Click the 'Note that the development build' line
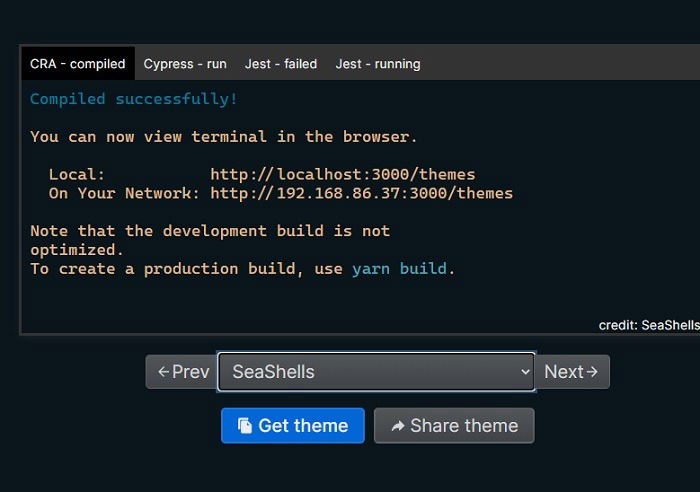This screenshot has height=492, width=700. [210, 231]
